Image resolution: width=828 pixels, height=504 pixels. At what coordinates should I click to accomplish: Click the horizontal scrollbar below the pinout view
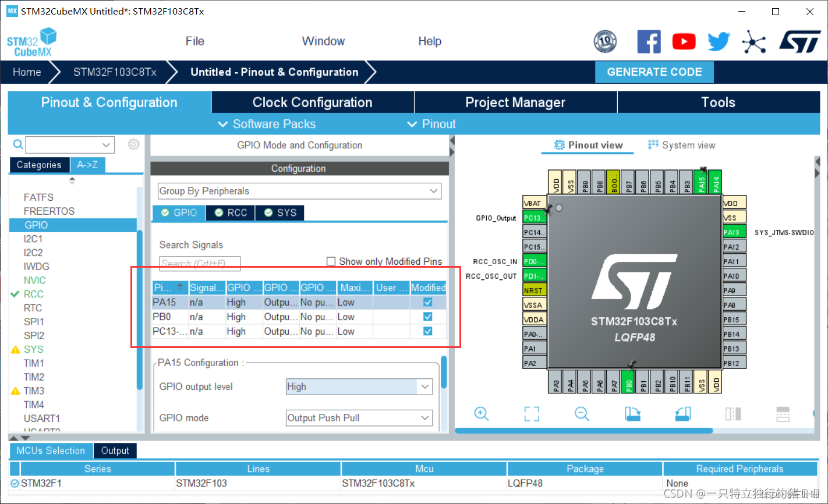(583, 431)
